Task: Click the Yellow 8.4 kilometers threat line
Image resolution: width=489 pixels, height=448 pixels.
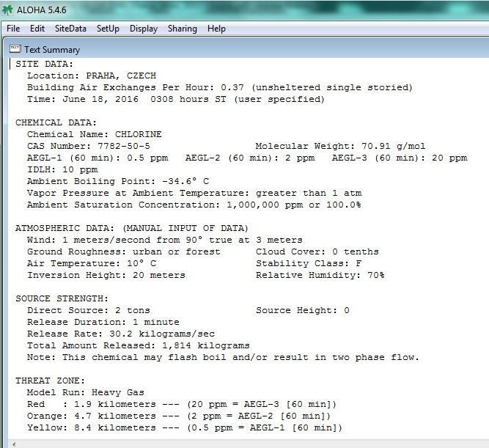Action: click(x=185, y=427)
